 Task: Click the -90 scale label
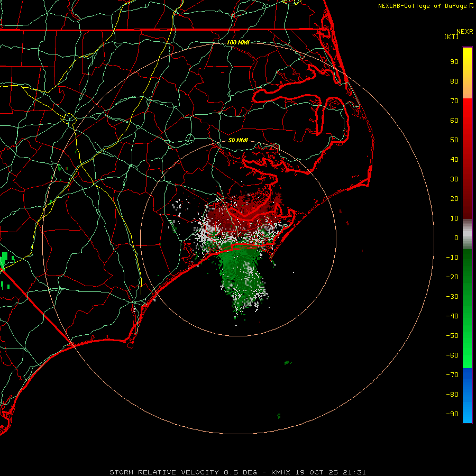(x=452, y=414)
